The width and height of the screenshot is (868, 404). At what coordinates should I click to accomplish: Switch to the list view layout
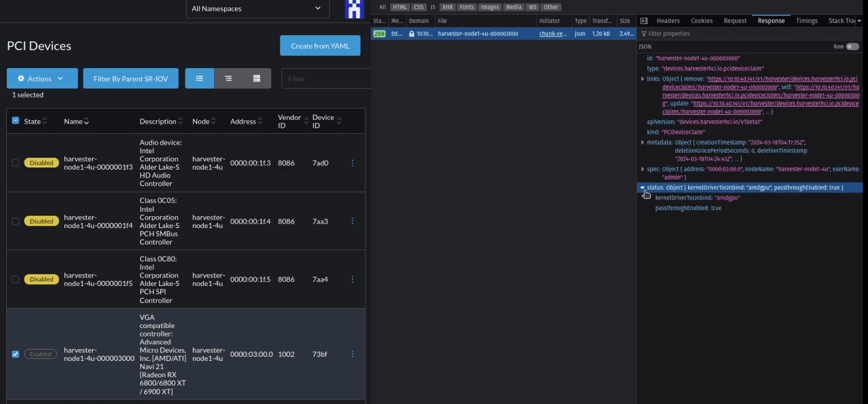[x=199, y=78]
